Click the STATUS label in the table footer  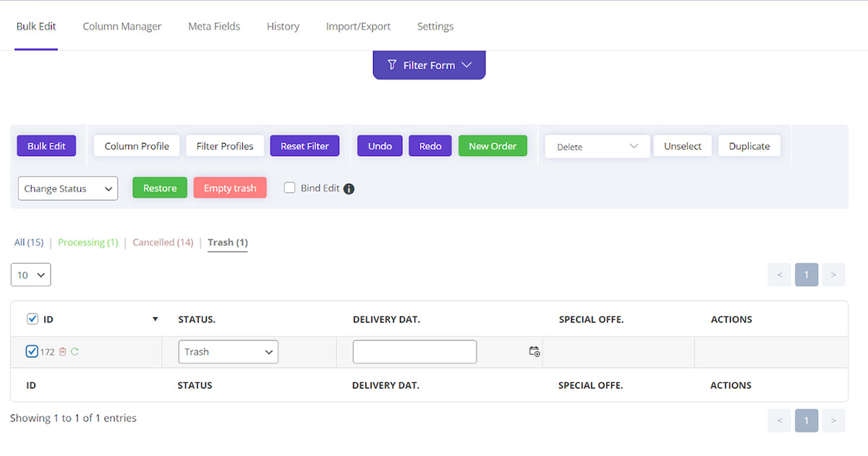(x=195, y=385)
